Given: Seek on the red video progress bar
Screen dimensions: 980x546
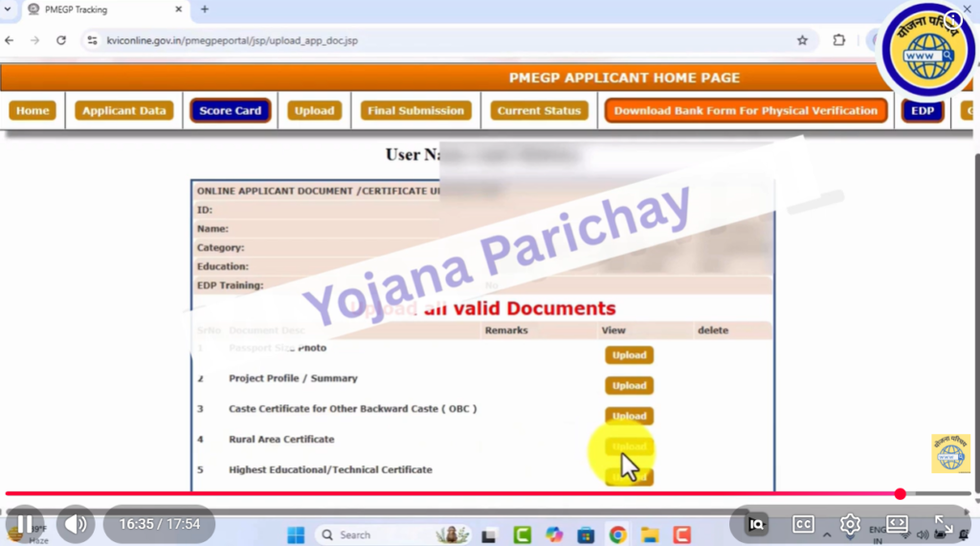Looking at the screenshot, I should [479, 494].
